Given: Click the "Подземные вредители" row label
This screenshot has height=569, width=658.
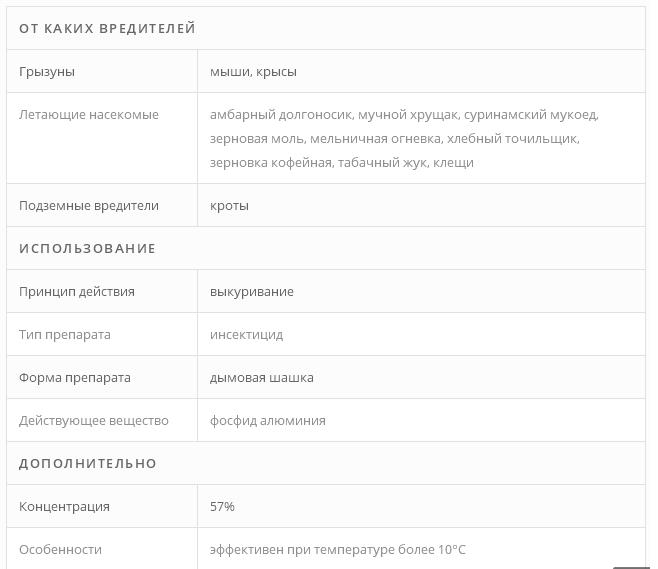Looking at the screenshot, I should coord(89,205).
